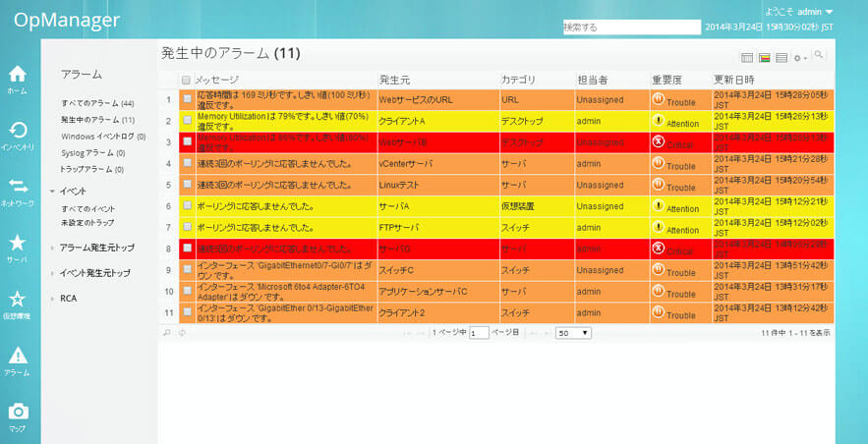
Task: Click the Trouble icon for アプリケーションサーバC row
Action: click(658, 291)
